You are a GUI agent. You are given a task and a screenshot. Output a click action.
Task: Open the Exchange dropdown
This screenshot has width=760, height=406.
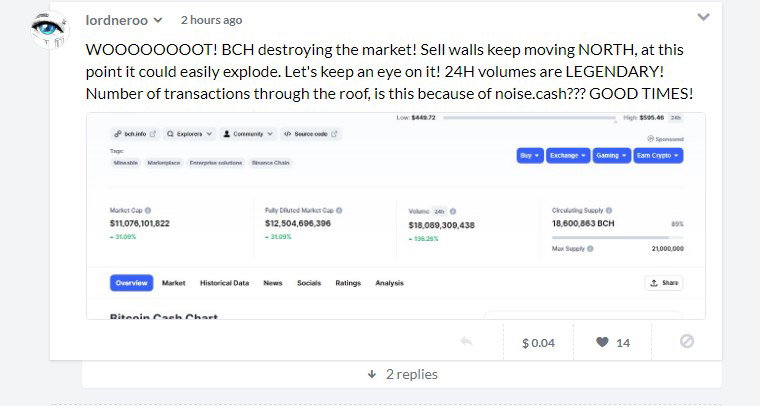[x=568, y=156]
